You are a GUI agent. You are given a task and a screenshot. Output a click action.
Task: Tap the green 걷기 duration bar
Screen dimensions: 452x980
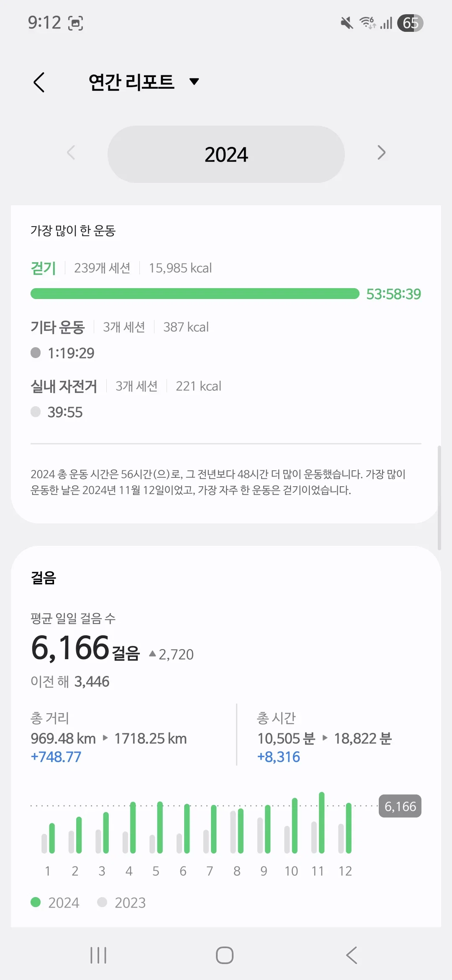(195, 294)
